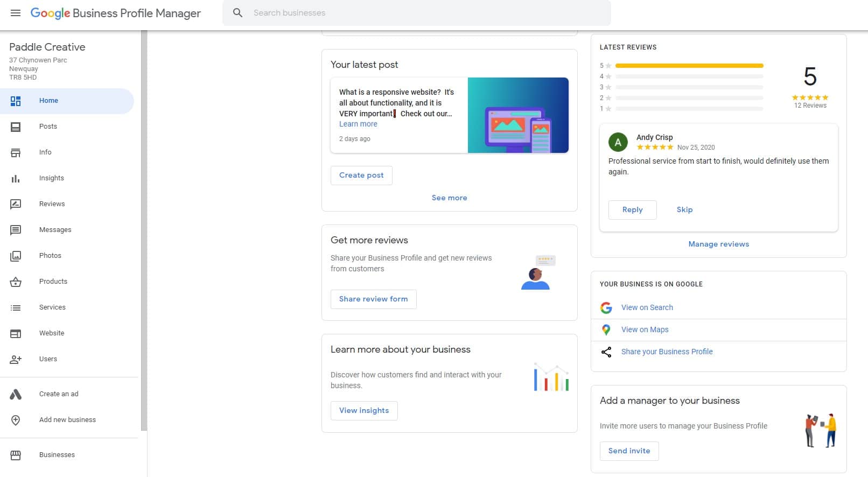
Task: Click the sidebar vertical scrollbar
Action: click(144, 230)
